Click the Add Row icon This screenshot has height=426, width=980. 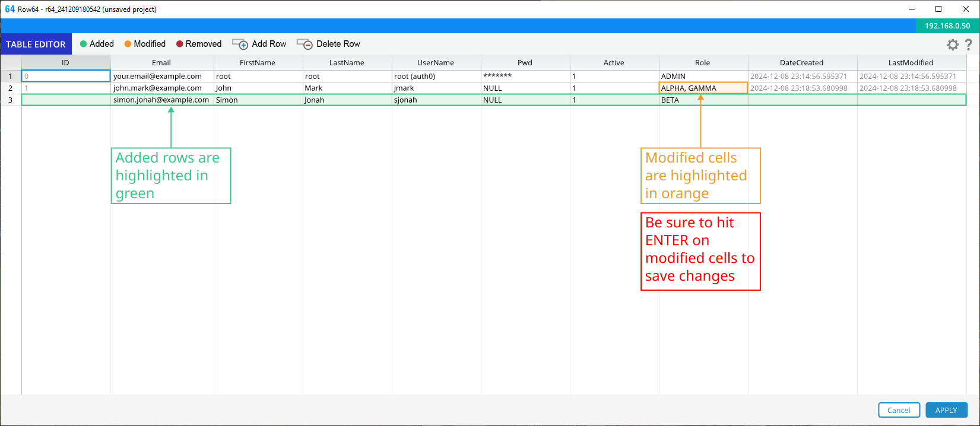coord(240,44)
